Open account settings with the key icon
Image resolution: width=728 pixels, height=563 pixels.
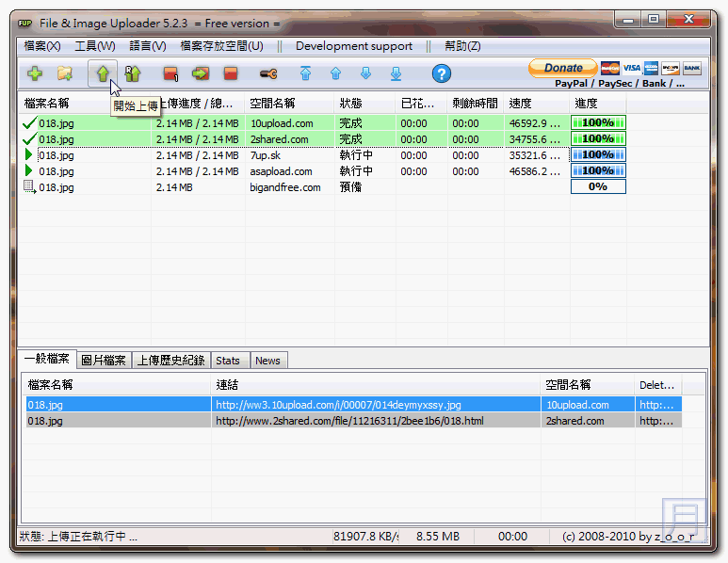pos(268,73)
